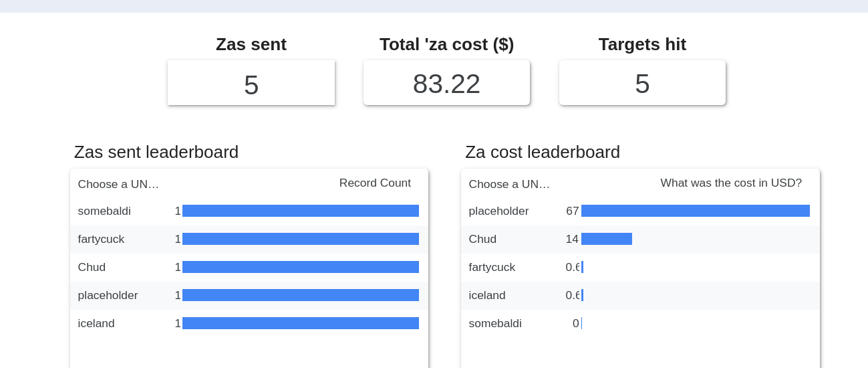
Task: Select somebaldi name in Zas sent leaderboard
Action: coord(104,211)
